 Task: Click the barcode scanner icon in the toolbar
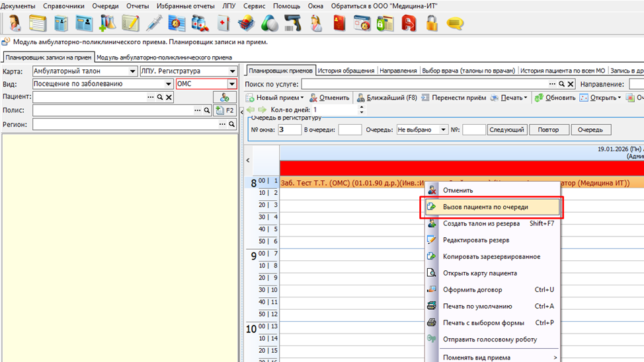293,24
